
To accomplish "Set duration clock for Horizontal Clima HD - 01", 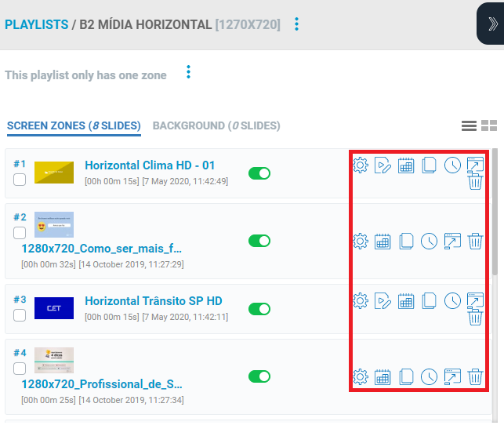I will pyautogui.click(x=452, y=165).
